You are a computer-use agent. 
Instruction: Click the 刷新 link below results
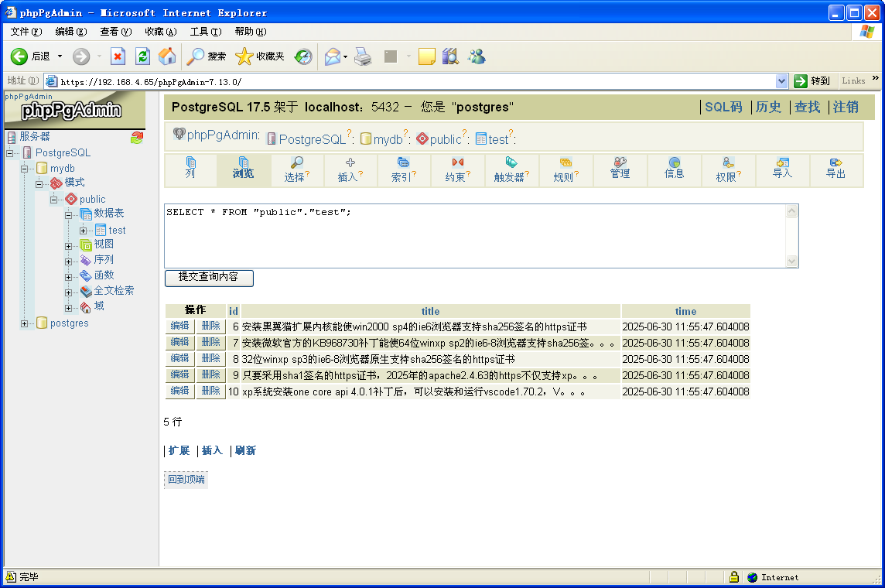(x=245, y=450)
